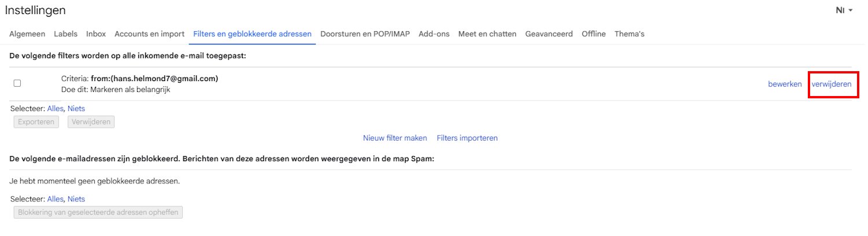
Task: Open the Meet en chatten tab
Action: (487, 34)
